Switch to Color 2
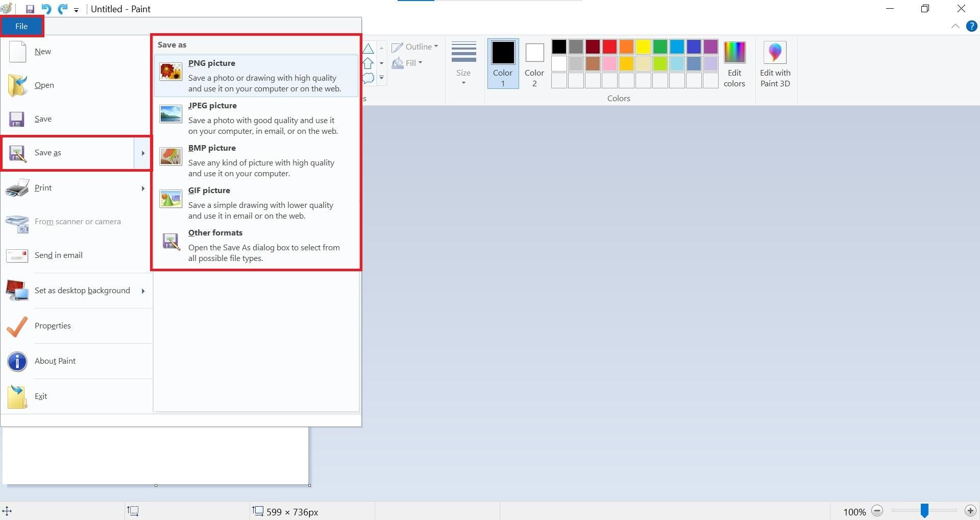 tap(534, 63)
